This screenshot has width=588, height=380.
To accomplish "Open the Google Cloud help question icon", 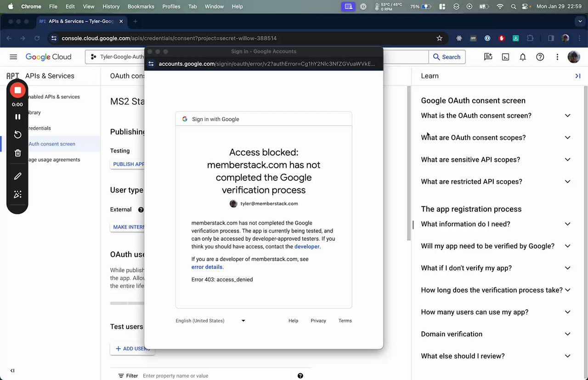I will tap(540, 57).
